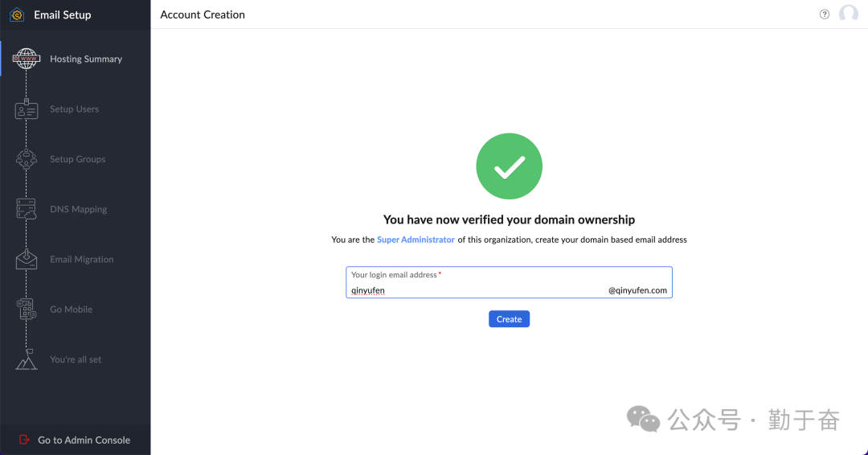Click the Setup Users ID card icon
This screenshot has height=455, width=868.
(27, 110)
